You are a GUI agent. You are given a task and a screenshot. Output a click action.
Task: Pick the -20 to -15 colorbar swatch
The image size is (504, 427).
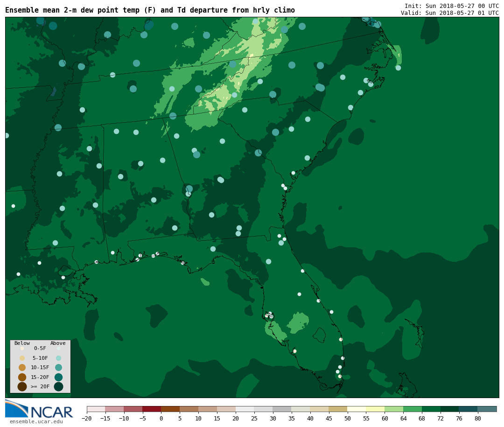96,409
